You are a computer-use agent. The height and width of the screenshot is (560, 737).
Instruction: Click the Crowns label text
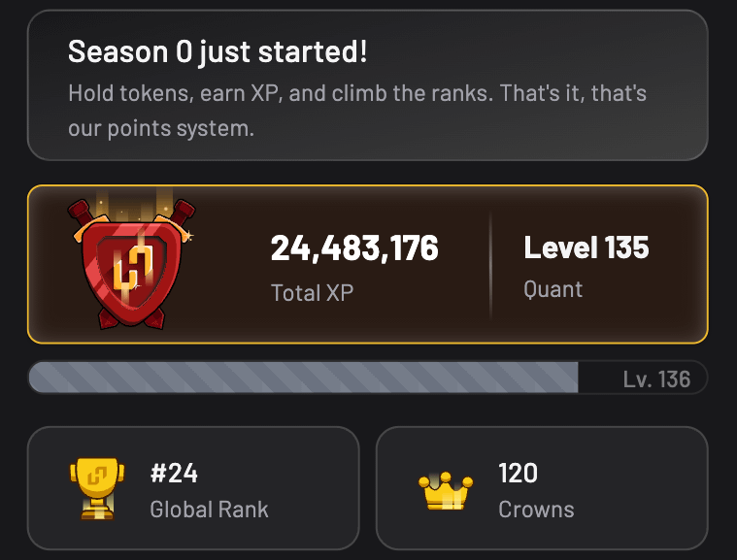(536, 510)
